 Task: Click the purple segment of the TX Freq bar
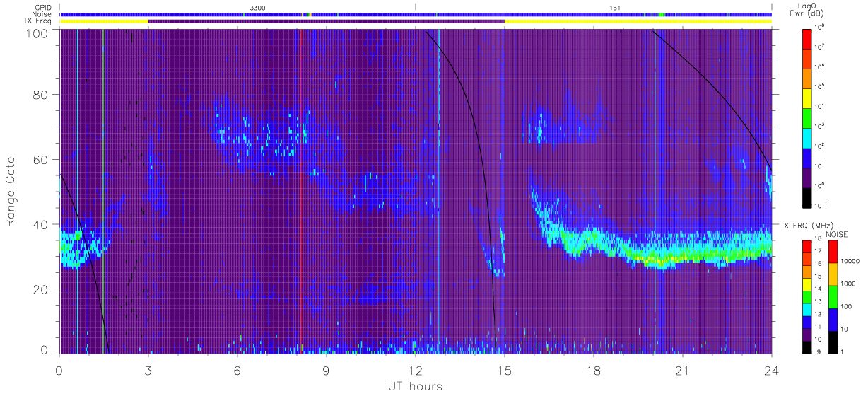pyautogui.click(x=327, y=21)
